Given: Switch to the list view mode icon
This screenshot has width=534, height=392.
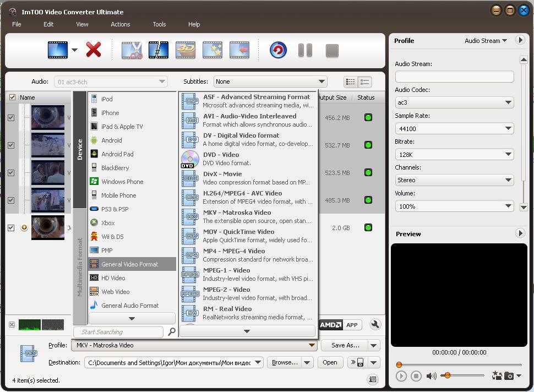Looking at the screenshot, I should (351, 81).
